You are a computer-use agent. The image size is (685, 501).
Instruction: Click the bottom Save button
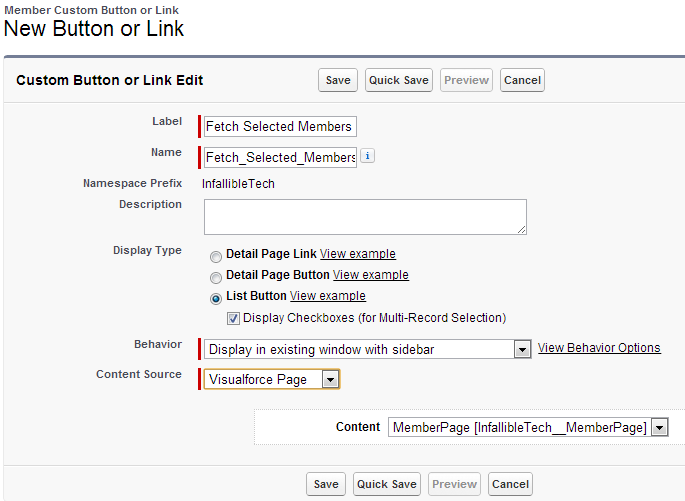(x=326, y=484)
